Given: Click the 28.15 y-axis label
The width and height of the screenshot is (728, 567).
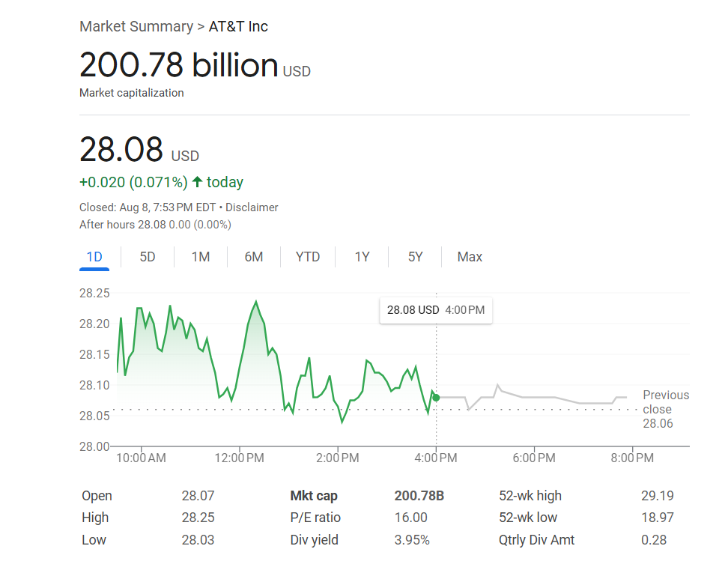Looking at the screenshot, I should pyautogui.click(x=94, y=354).
